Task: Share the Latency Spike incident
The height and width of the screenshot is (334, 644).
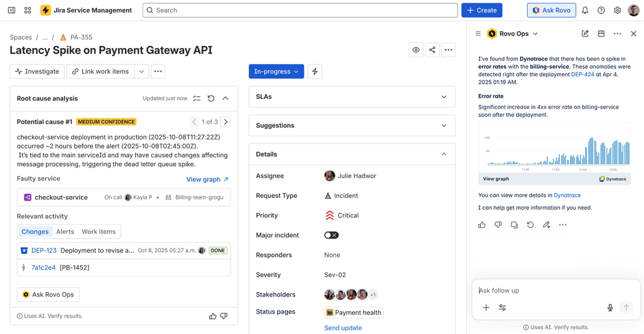Action: (432, 50)
